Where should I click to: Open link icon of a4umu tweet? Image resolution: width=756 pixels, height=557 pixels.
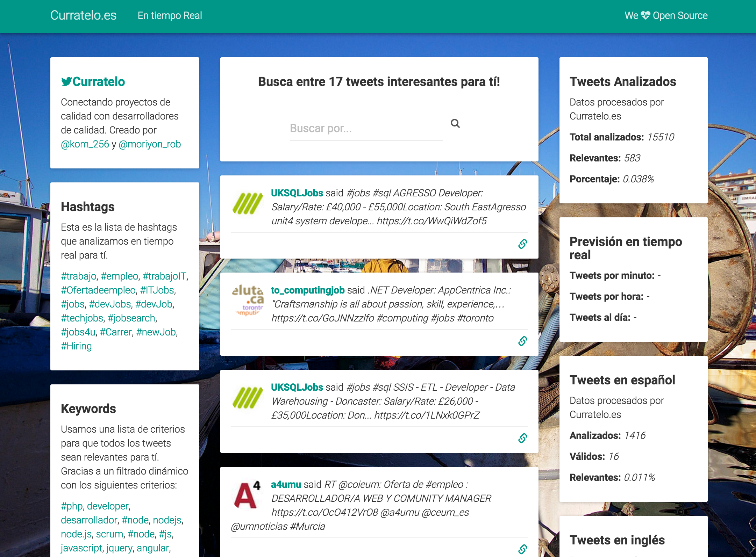click(522, 549)
